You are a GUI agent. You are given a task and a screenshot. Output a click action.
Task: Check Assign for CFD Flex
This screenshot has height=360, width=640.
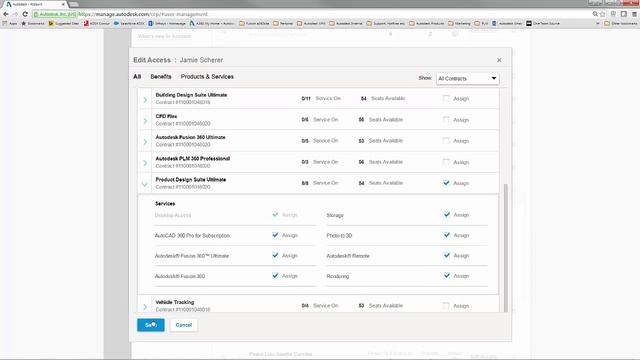point(446,120)
